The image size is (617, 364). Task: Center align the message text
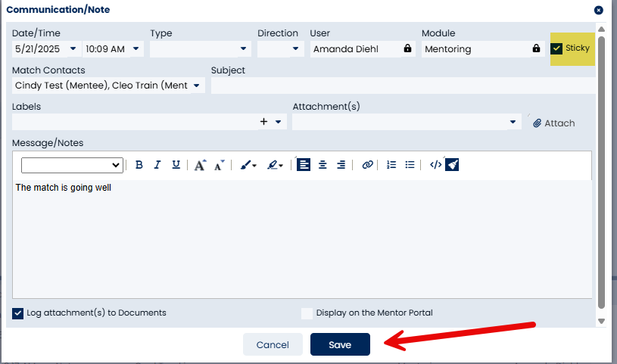323,165
